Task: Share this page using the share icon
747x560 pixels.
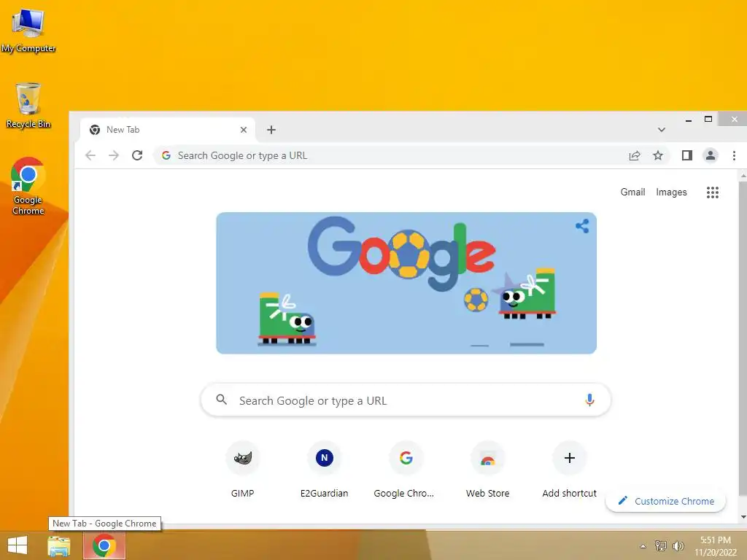Action: tap(635, 155)
